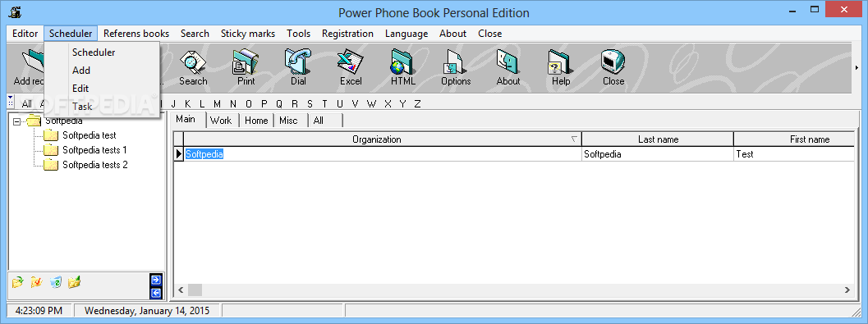Click the Last name column header

click(x=658, y=139)
